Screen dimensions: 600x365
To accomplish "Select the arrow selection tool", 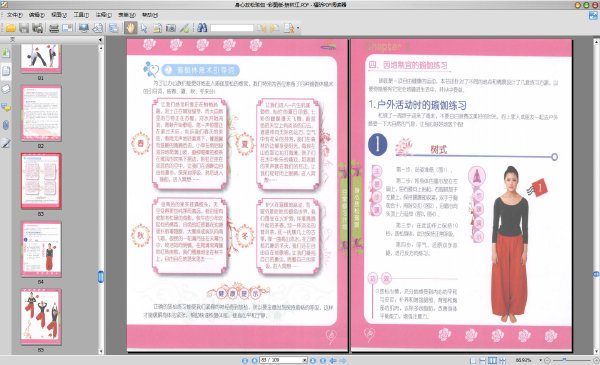I will (144, 28).
